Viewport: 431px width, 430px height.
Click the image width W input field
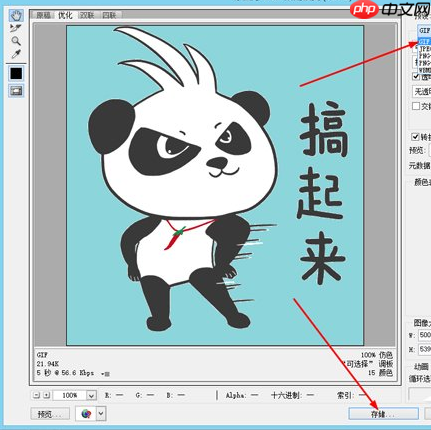pyautogui.click(x=425, y=335)
